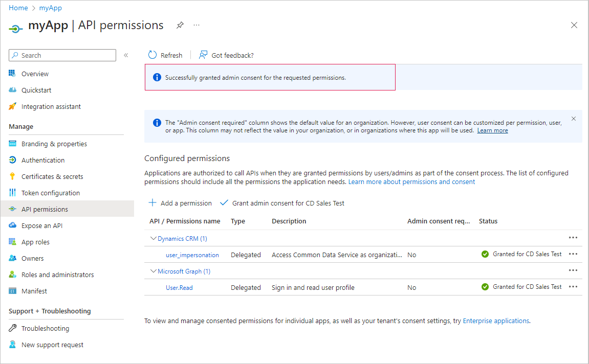Open the context menu for user_impersonation row
Image resolution: width=589 pixels, height=364 pixels.
573,254
